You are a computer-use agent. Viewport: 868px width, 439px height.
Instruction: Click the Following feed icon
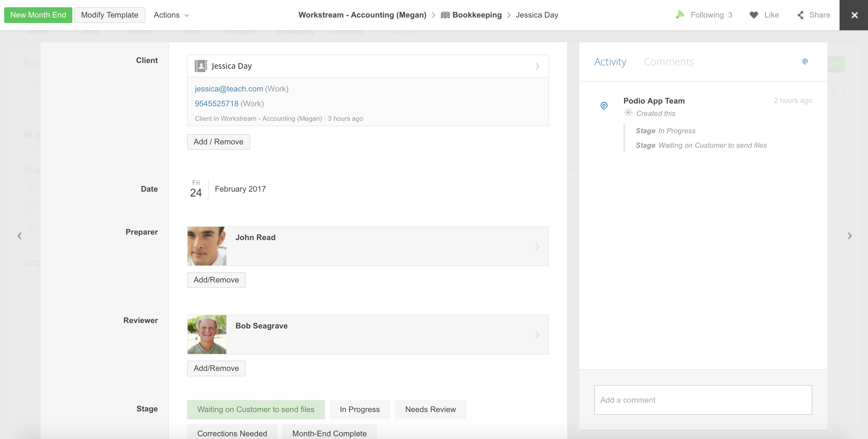[x=680, y=15]
